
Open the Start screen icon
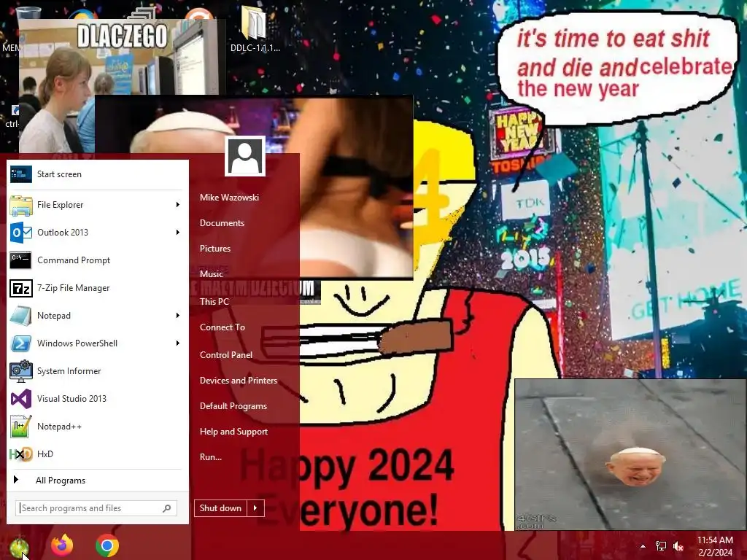(x=21, y=174)
